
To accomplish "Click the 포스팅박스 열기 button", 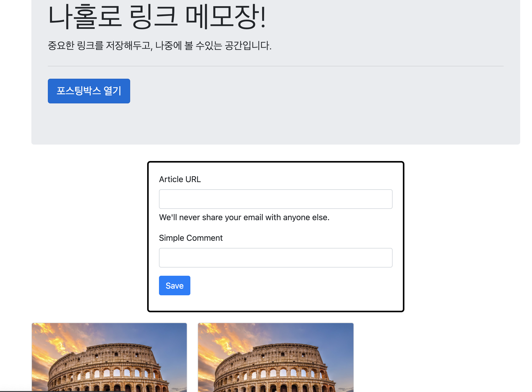I will tap(89, 91).
